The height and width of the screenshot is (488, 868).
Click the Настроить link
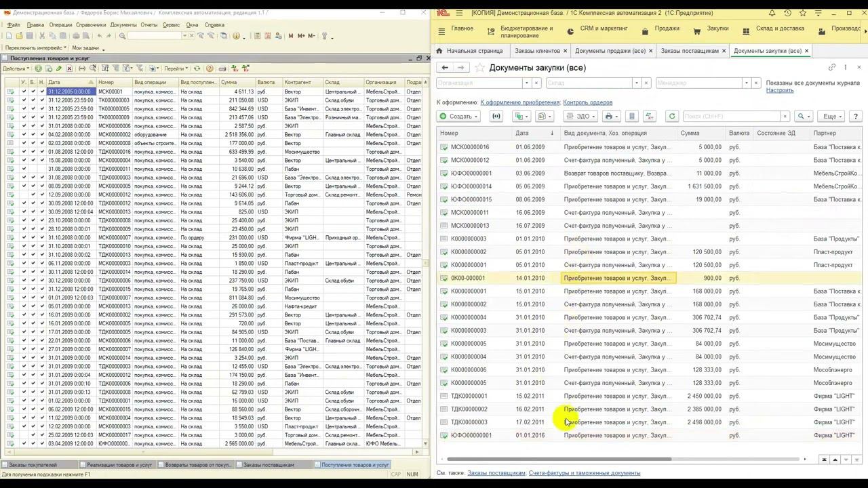[x=780, y=90]
